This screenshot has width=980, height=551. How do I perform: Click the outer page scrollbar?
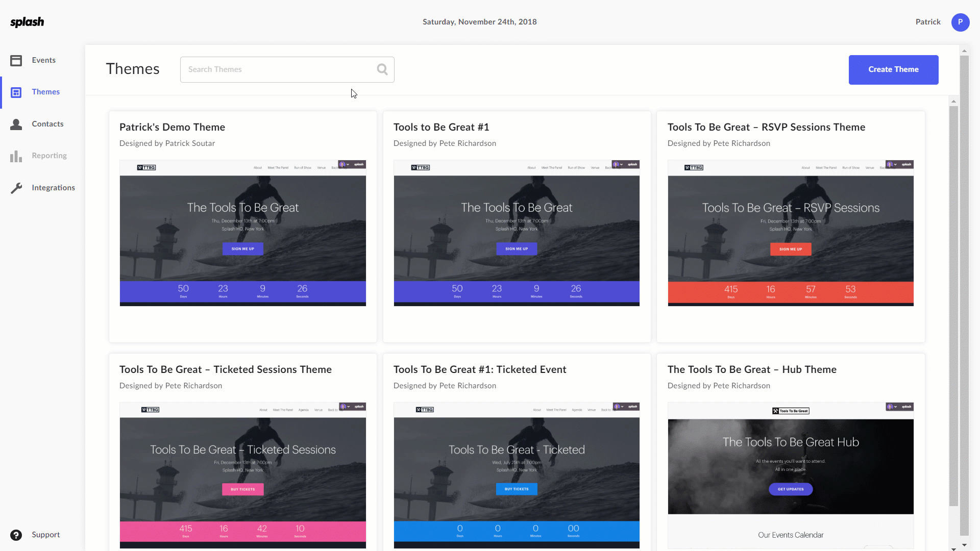[964, 296]
